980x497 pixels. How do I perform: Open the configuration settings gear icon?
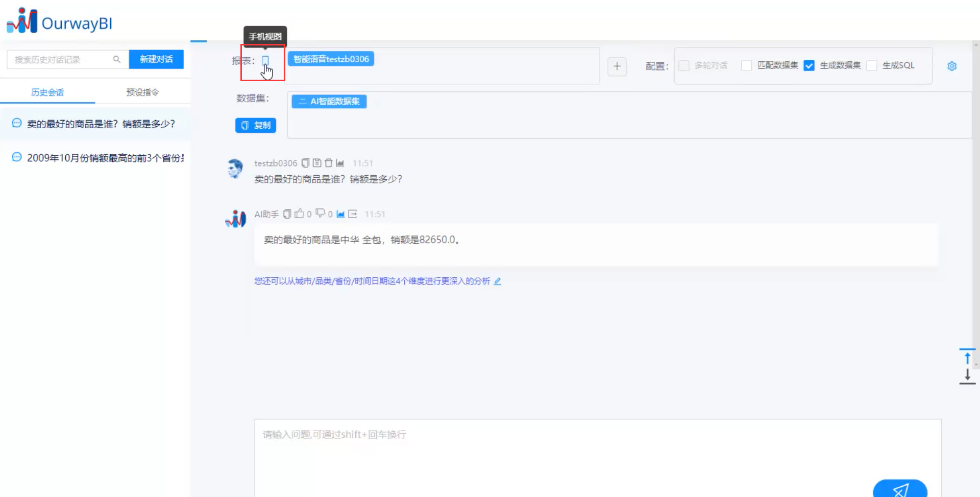(951, 66)
